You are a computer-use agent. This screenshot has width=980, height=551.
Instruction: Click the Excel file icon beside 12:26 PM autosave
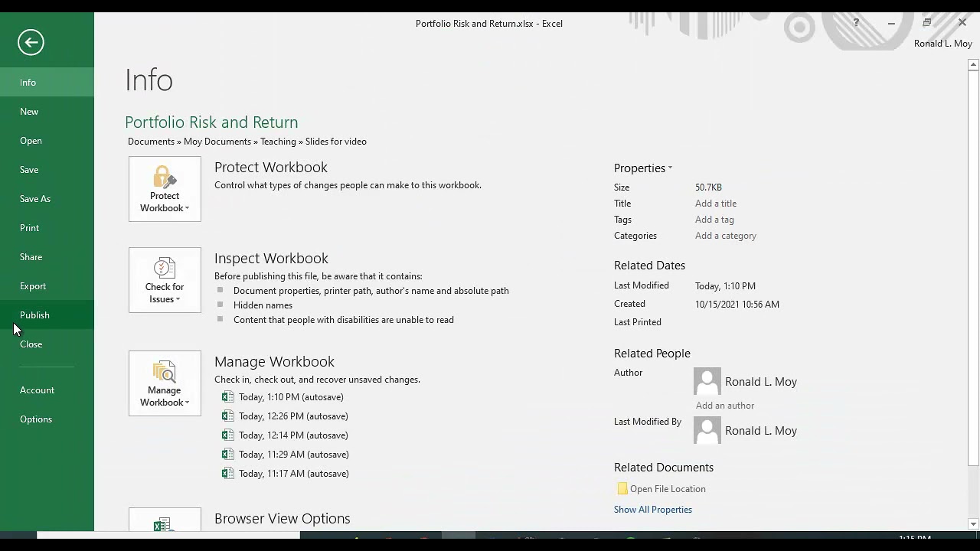227,416
